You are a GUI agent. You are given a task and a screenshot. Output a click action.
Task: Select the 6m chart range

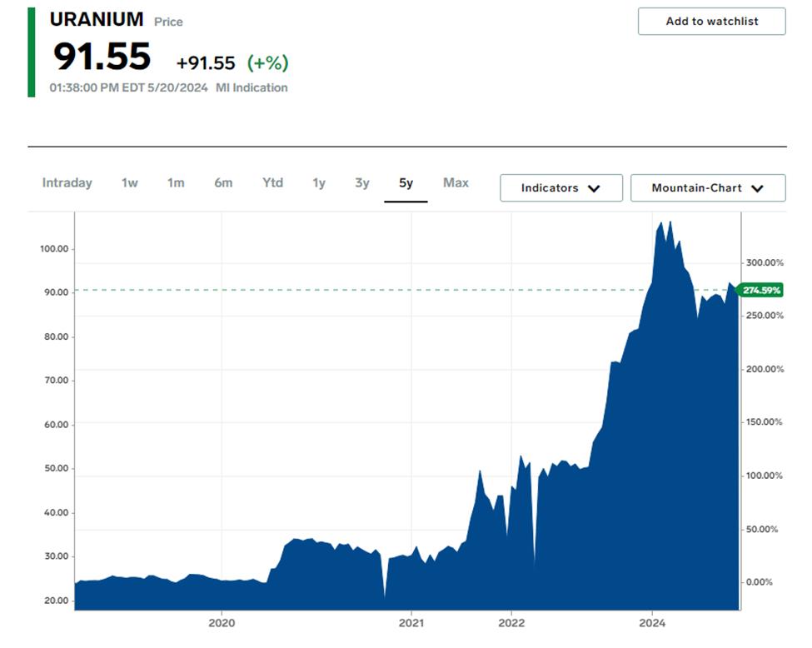[223, 183]
